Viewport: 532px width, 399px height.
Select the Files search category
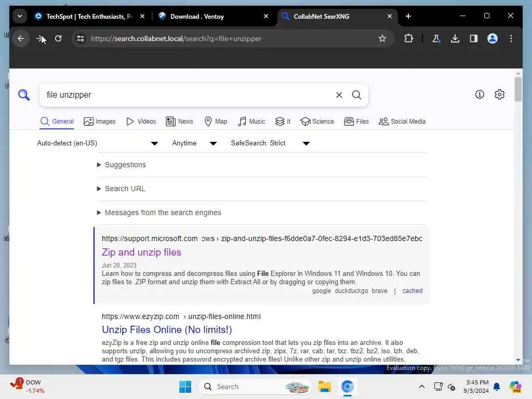(356, 122)
